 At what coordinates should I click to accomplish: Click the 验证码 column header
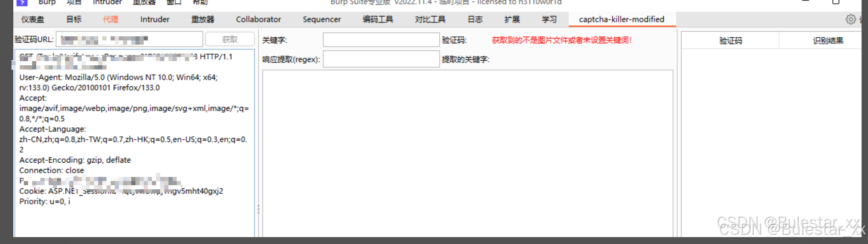[730, 40]
